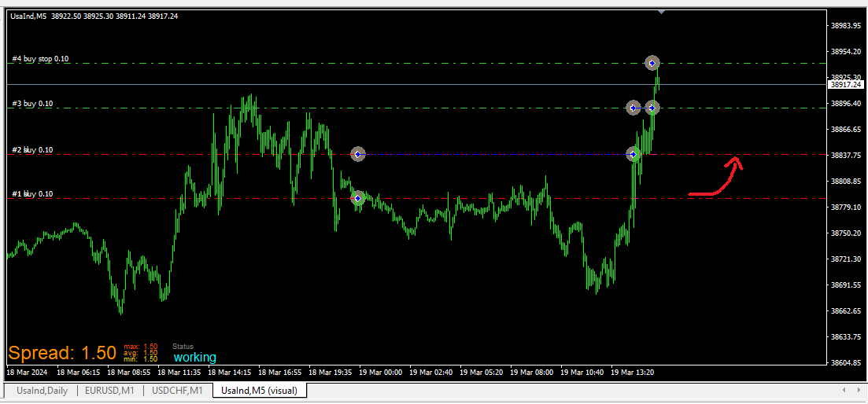Click the chart shift triangle marker at top
Image resolution: width=868 pixels, height=404 pixels.
pos(661,11)
